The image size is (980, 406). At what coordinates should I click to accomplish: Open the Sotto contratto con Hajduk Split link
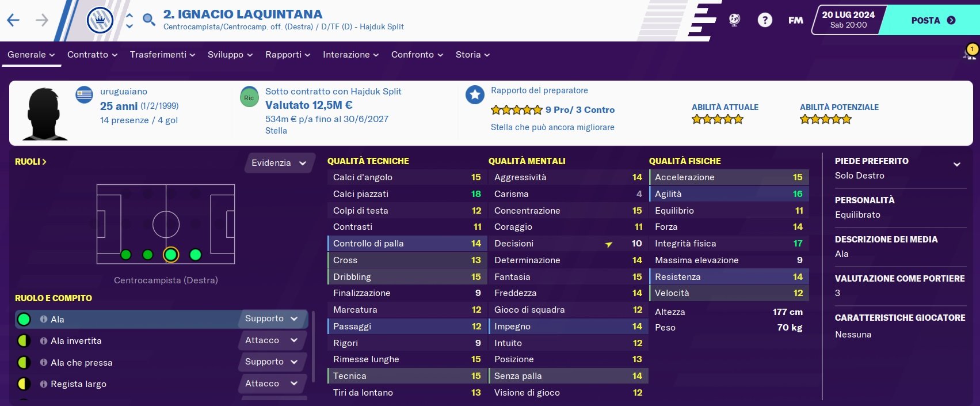[333, 92]
